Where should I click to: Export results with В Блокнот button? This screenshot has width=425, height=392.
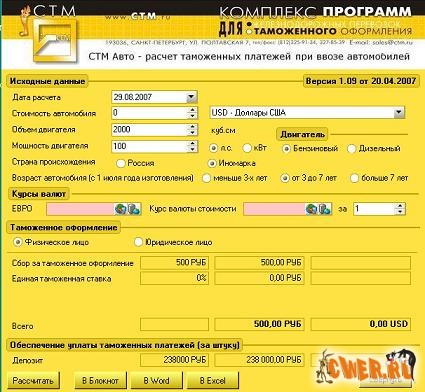click(x=100, y=380)
